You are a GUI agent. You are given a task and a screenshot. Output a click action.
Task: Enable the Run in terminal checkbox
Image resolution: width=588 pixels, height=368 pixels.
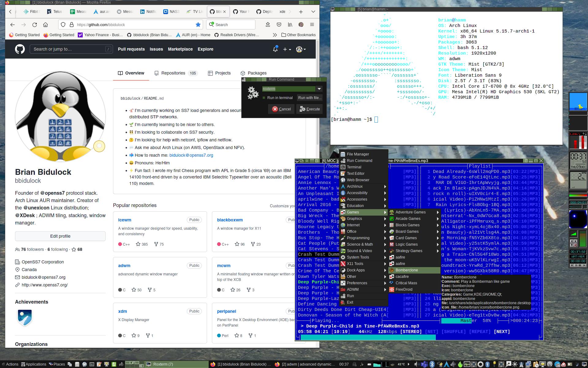click(x=264, y=98)
